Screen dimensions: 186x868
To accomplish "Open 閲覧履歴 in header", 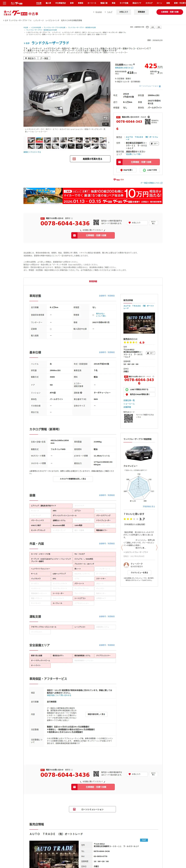I will click(x=141, y=12).
